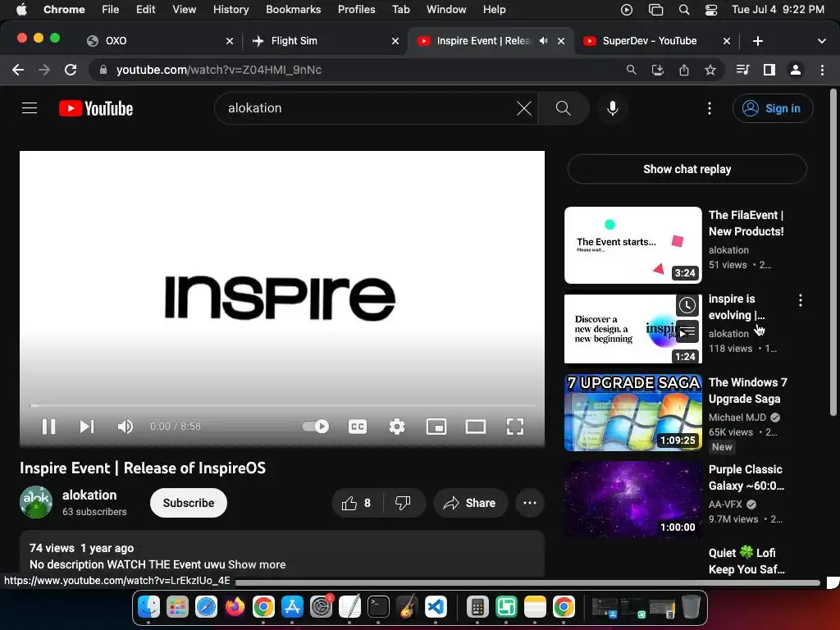Clear the alokation search text
The image size is (840, 630).
(524, 108)
